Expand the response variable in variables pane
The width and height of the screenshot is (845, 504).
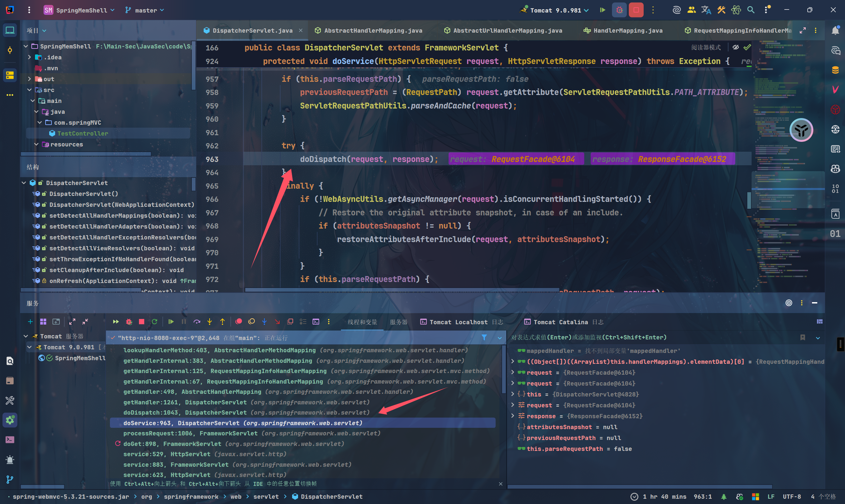click(x=513, y=416)
